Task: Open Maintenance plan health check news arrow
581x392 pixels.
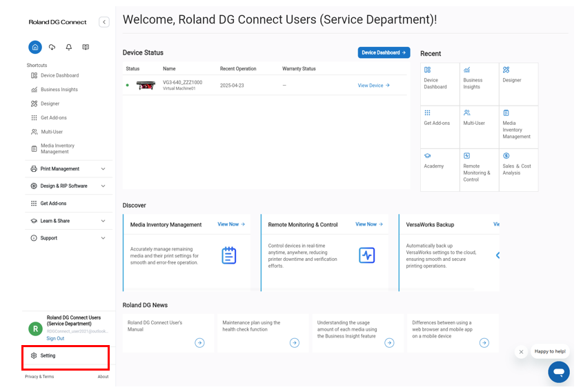Action: click(295, 343)
